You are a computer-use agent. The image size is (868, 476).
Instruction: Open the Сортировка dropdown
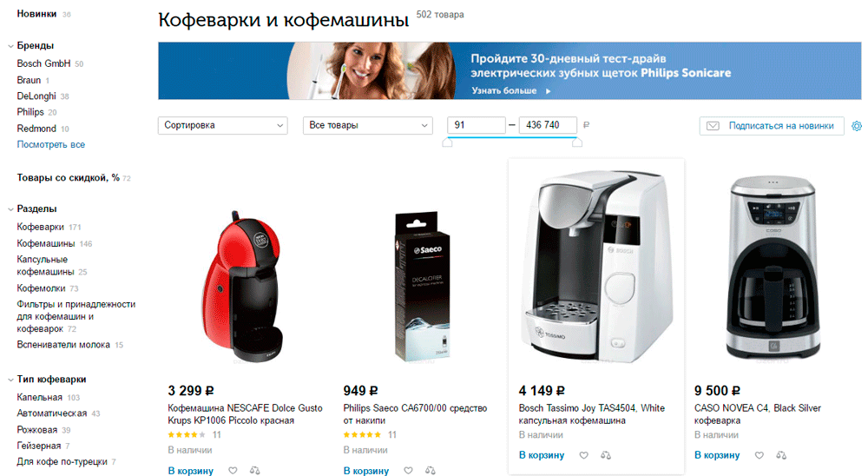click(222, 125)
